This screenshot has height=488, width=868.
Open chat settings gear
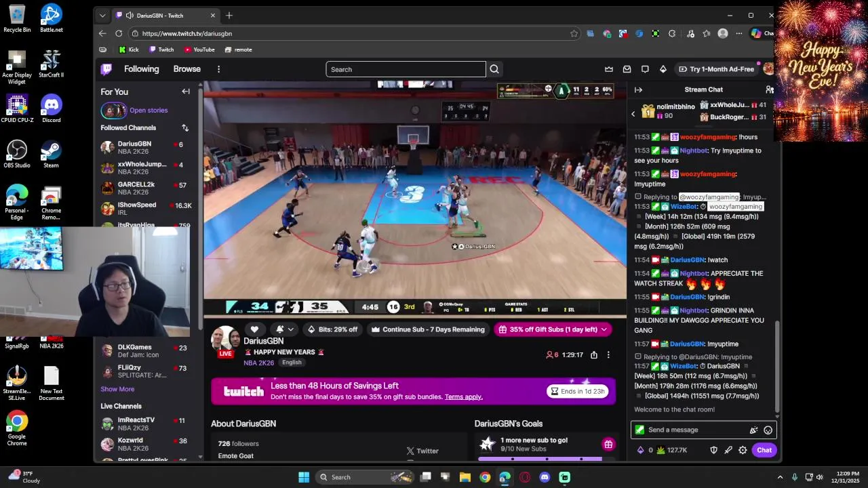pos(743,450)
